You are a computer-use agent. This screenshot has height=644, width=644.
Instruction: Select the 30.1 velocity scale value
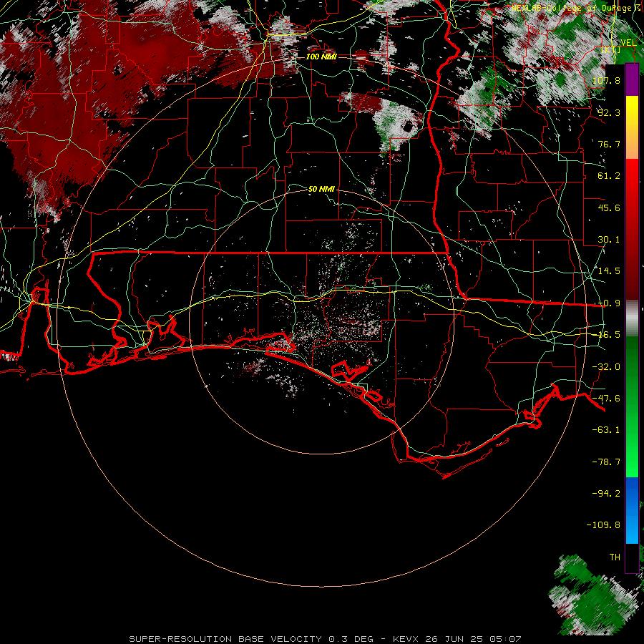coord(609,240)
